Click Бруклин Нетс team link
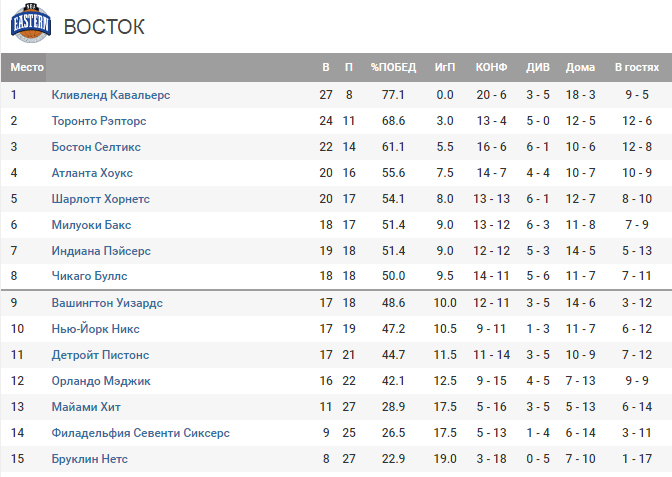 coord(90,459)
